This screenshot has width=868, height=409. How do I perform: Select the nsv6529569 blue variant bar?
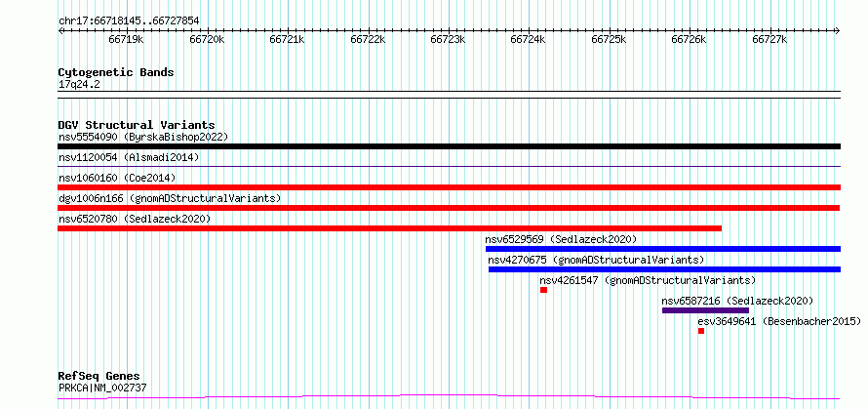click(663, 249)
